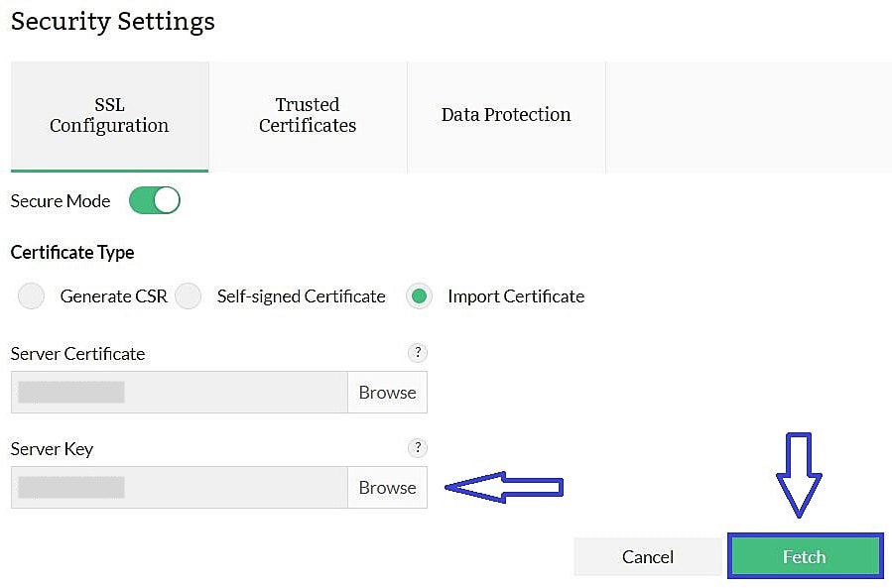Screen dimensions: 892x588
Task: Browse for a server certificate file
Action: coord(387,392)
